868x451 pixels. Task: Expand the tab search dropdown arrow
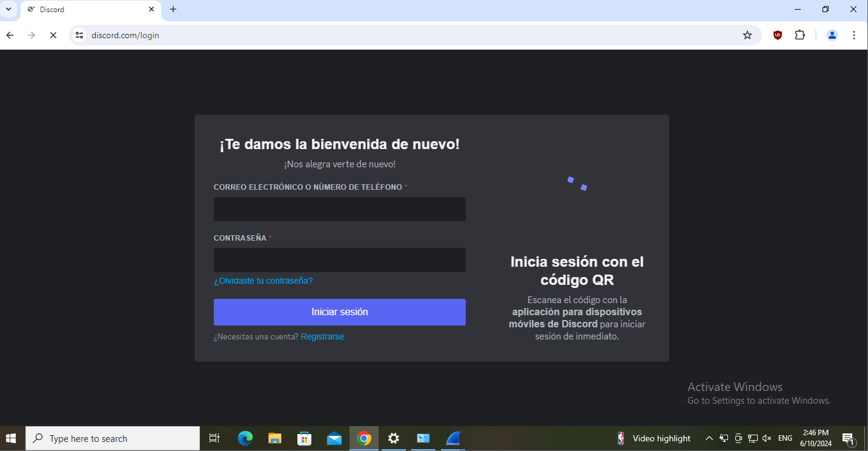[8, 9]
